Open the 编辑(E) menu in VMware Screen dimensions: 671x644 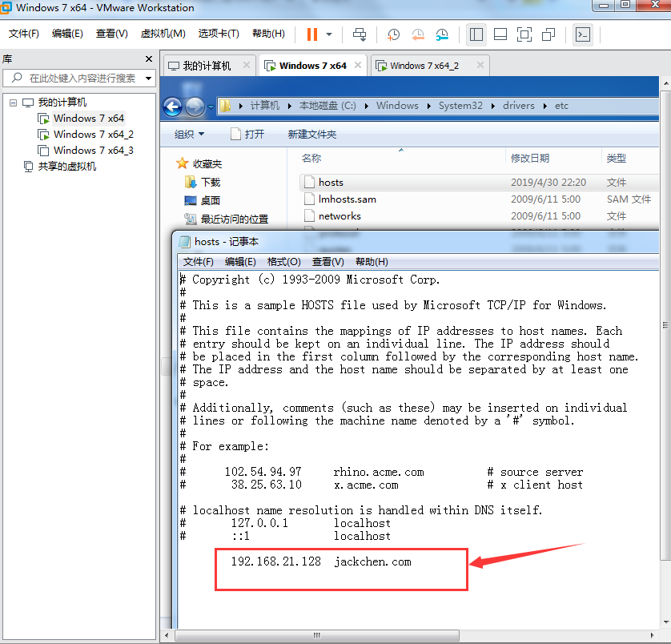tap(67, 34)
